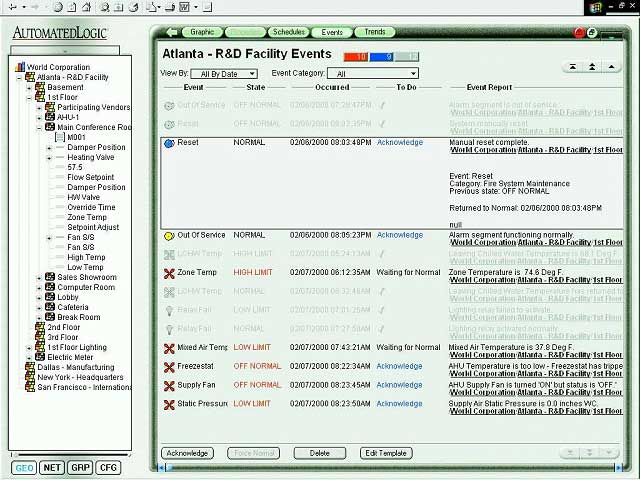Click the browser back arrow toolbar icon

tap(13, 7)
